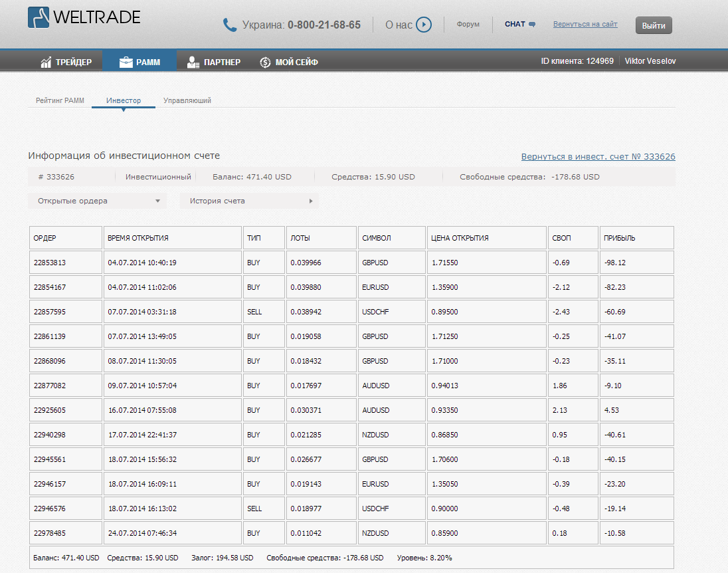Image resolution: width=728 pixels, height=573 pixels.
Task: Click the user name Viktor Veselov
Action: pyautogui.click(x=650, y=61)
